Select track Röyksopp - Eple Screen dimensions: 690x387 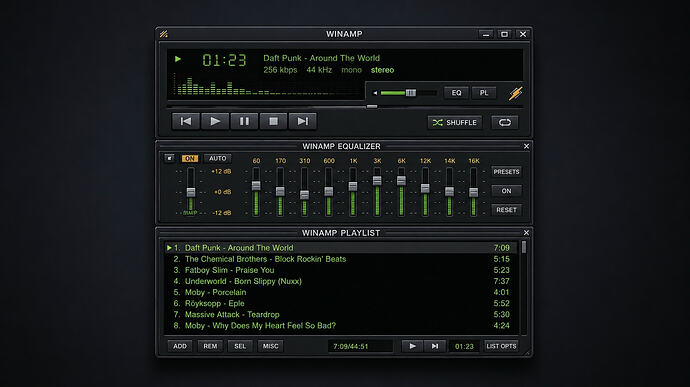340,303
